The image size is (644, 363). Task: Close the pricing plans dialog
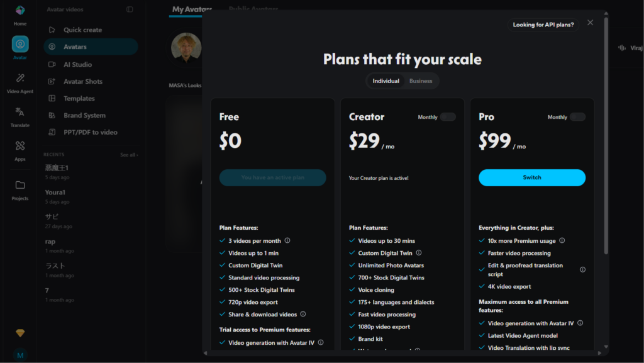pyautogui.click(x=590, y=23)
